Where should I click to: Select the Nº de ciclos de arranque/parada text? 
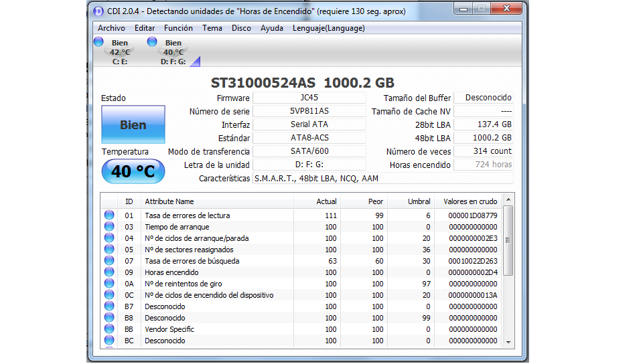pyautogui.click(x=196, y=238)
